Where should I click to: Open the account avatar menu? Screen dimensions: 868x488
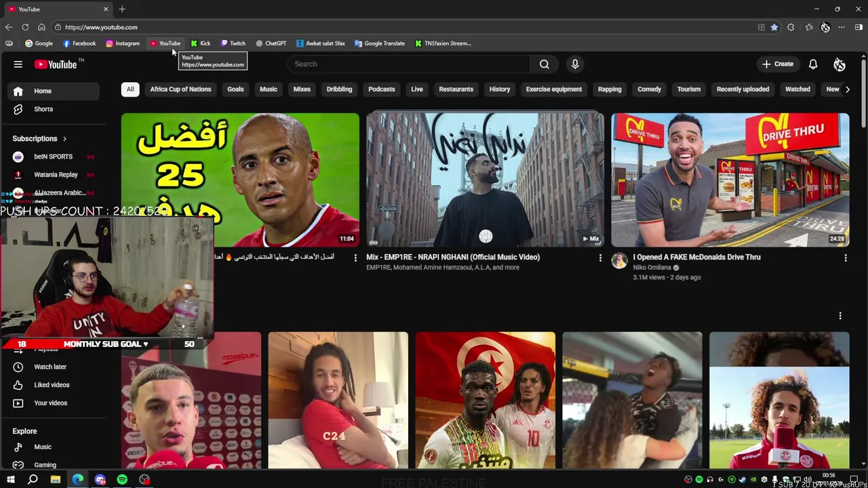point(840,64)
